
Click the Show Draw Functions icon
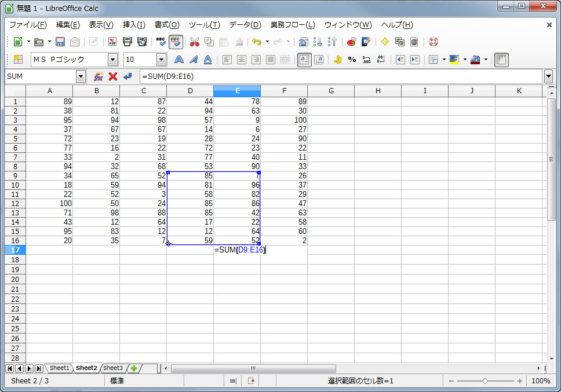366,42
